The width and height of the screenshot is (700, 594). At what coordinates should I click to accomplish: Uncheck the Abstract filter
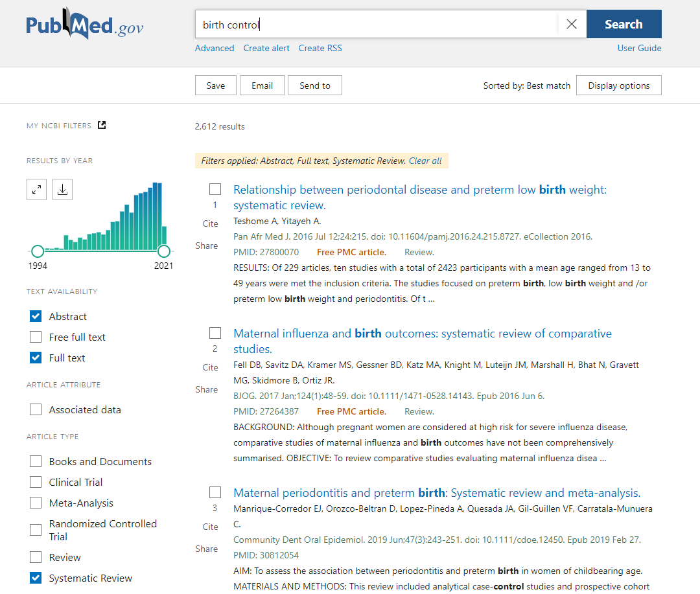36,316
